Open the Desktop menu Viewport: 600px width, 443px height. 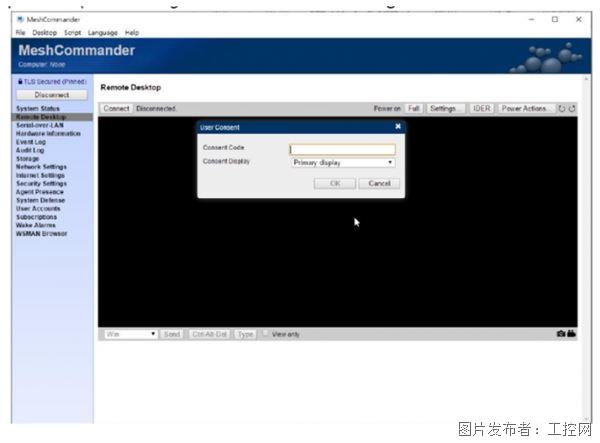[44, 33]
